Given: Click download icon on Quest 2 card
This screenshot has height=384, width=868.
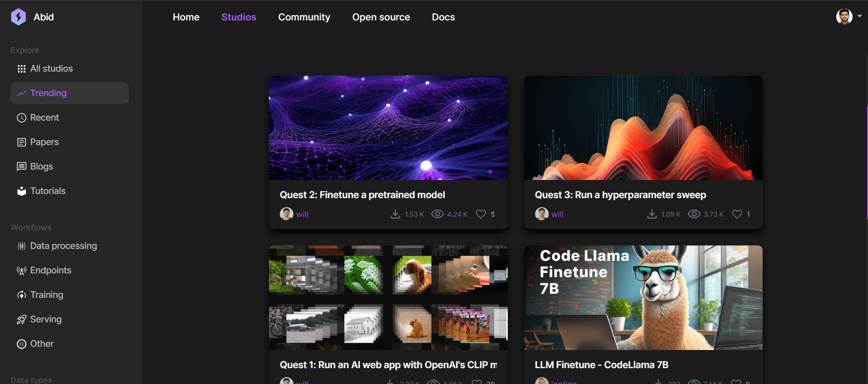Looking at the screenshot, I should pyautogui.click(x=395, y=214).
